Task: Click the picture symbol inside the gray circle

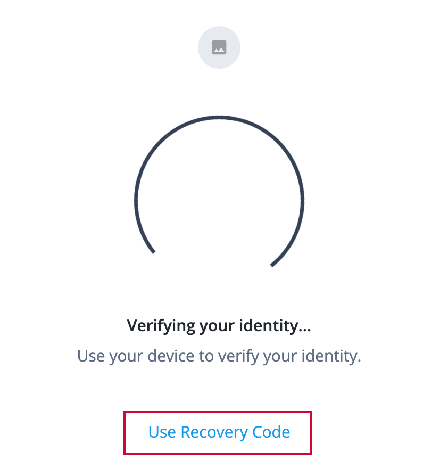Action: point(219,47)
